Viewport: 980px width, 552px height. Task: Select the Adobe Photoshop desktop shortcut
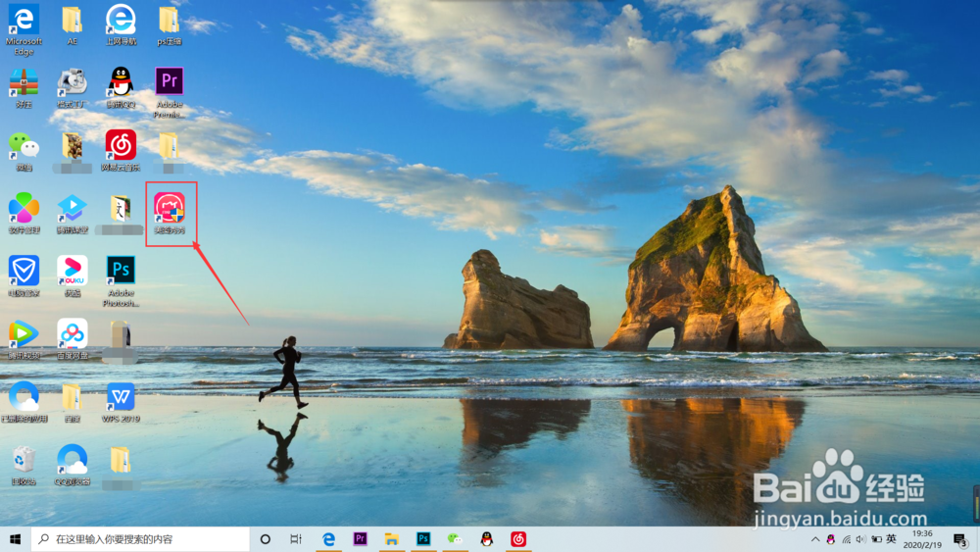coord(121,281)
